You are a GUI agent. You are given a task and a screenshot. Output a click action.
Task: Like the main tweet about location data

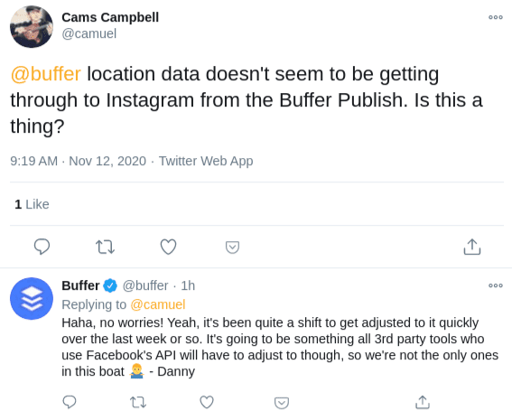168,247
